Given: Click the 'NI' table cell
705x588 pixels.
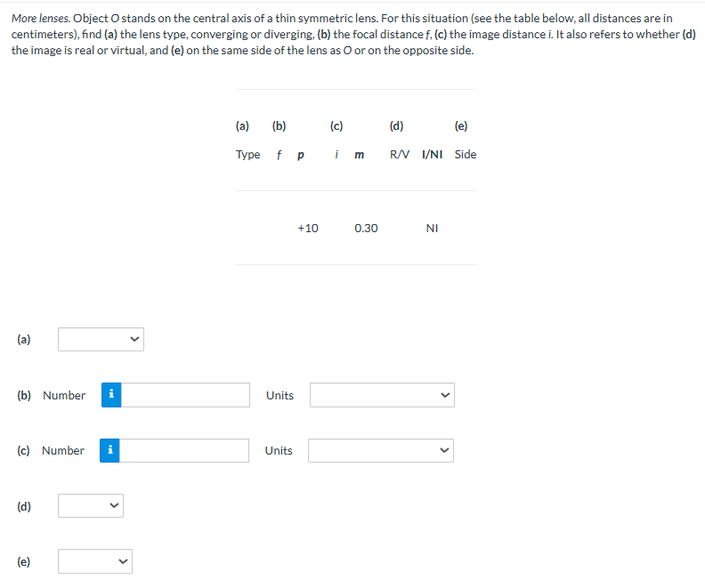Looking at the screenshot, I should (432, 229).
